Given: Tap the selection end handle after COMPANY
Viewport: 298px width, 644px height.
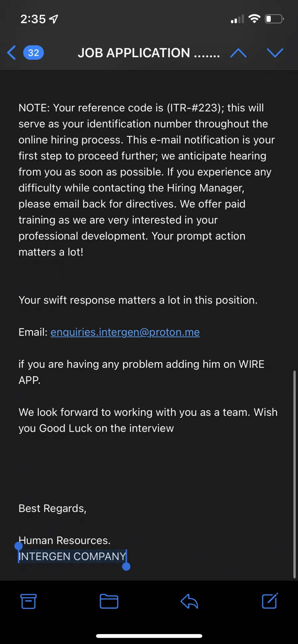Looking at the screenshot, I should pos(126,567).
